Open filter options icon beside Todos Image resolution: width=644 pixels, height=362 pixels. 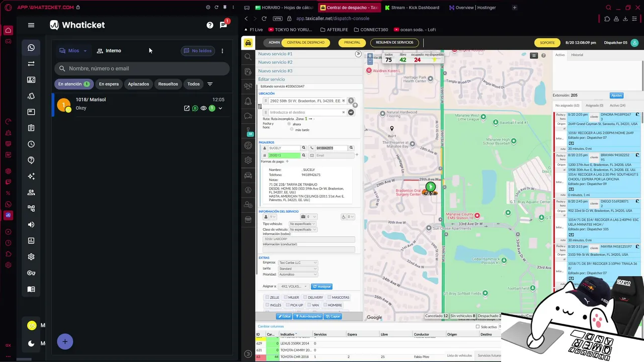(210, 84)
